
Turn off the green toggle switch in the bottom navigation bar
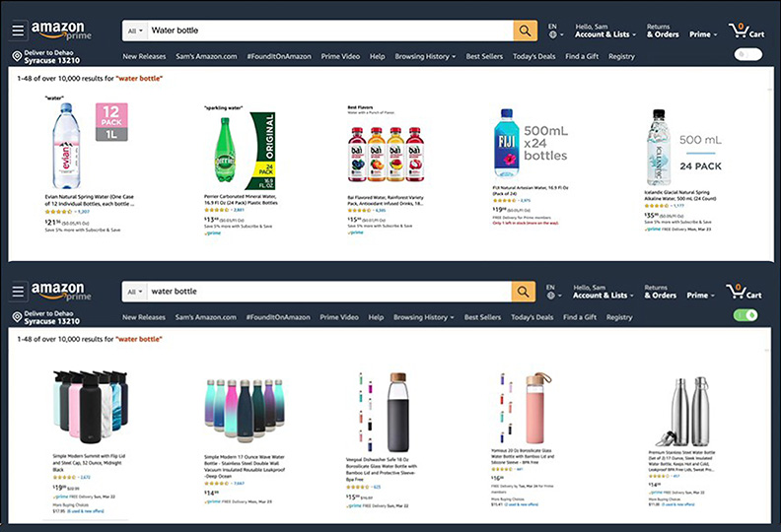point(745,315)
